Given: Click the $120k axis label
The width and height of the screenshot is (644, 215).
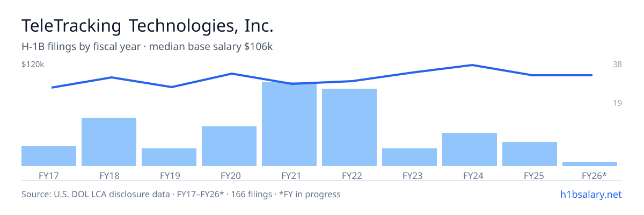Looking at the screenshot, I should pyautogui.click(x=33, y=64).
